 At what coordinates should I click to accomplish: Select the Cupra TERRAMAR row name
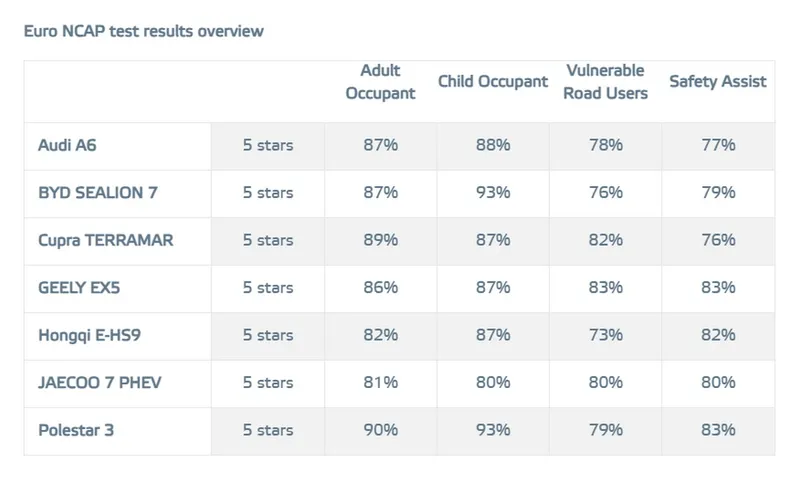(x=105, y=240)
